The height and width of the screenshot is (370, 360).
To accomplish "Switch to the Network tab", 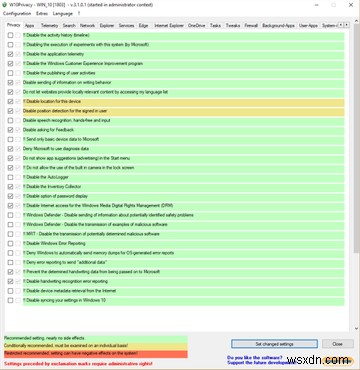I will coord(87,26).
